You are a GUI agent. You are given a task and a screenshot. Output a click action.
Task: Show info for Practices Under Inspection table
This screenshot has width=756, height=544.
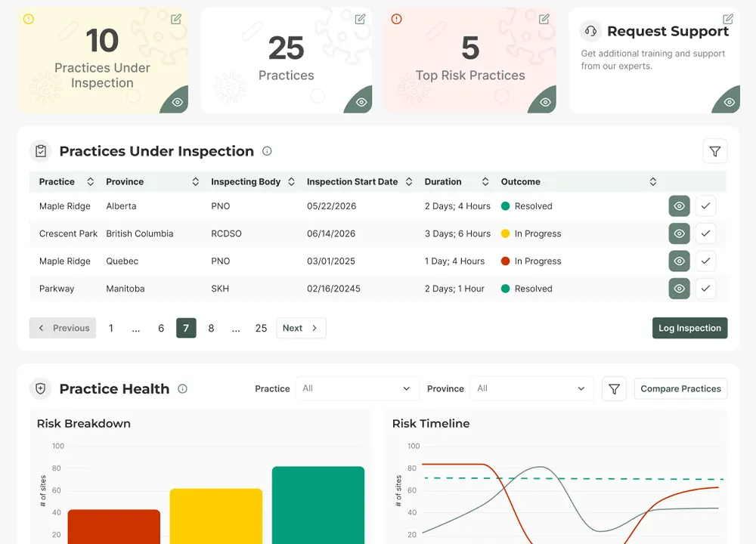(267, 151)
